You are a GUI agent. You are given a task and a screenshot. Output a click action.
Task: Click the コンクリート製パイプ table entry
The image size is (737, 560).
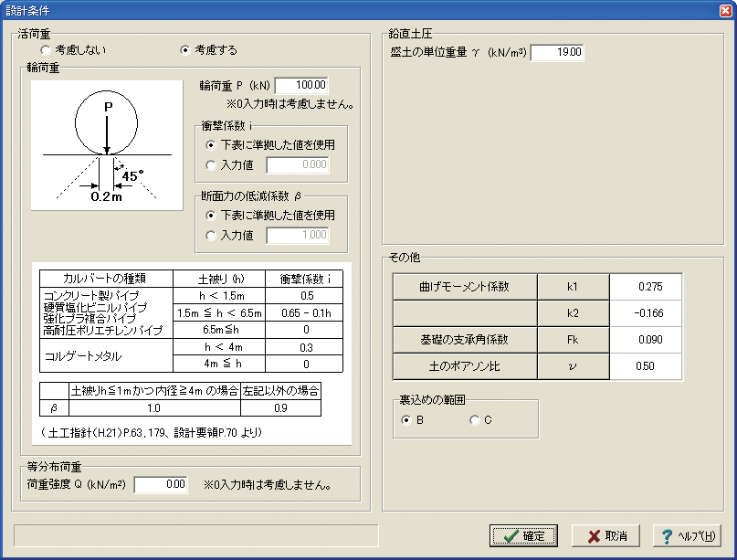pyautogui.click(x=90, y=296)
